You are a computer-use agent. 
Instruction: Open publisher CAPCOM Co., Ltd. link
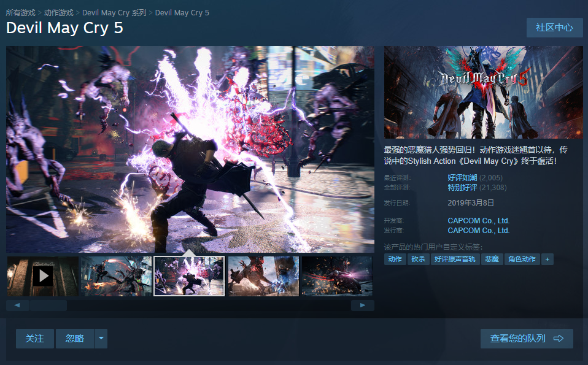click(x=479, y=230)
